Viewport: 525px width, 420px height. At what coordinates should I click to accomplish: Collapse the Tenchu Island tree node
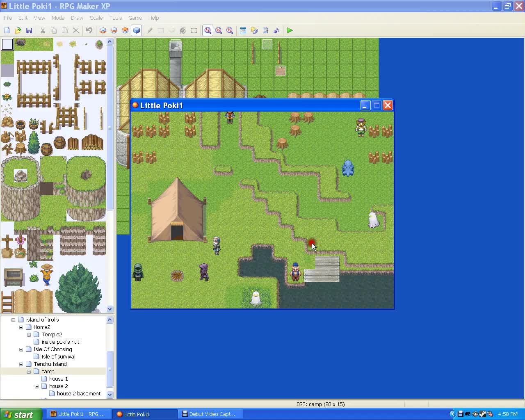click(x=21, y=364)
